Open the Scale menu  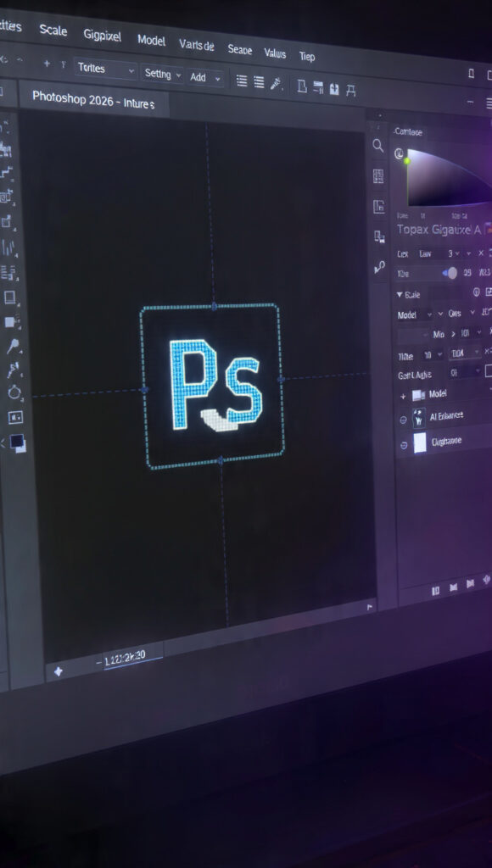pos(53,30)
